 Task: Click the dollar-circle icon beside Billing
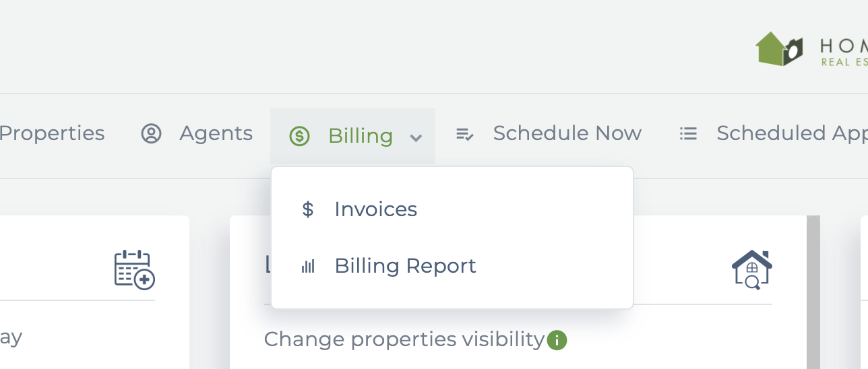click(x=299, y=137)
